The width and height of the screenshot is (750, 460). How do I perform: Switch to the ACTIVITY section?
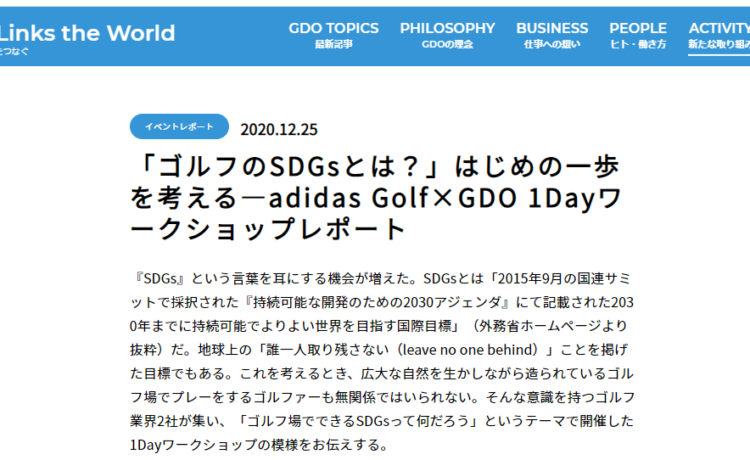(718, 28)
